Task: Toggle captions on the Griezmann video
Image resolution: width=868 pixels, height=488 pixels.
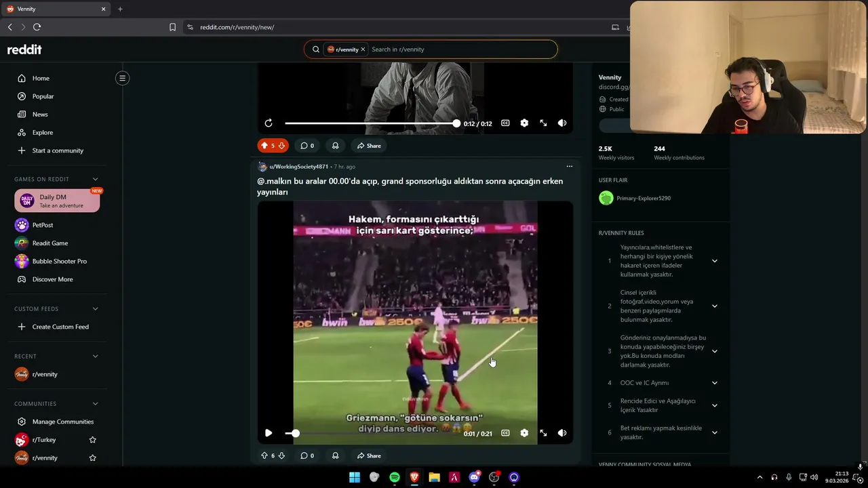Action: (505, 433)
